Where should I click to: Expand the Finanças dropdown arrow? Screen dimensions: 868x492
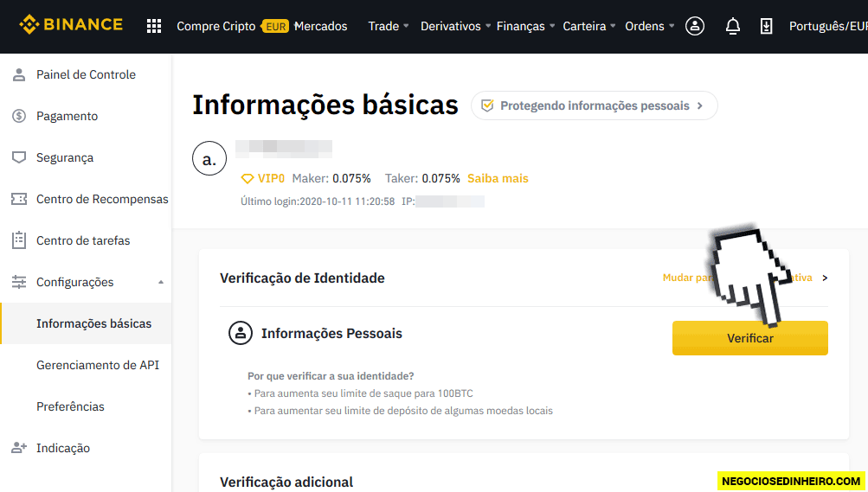point(552,26)
